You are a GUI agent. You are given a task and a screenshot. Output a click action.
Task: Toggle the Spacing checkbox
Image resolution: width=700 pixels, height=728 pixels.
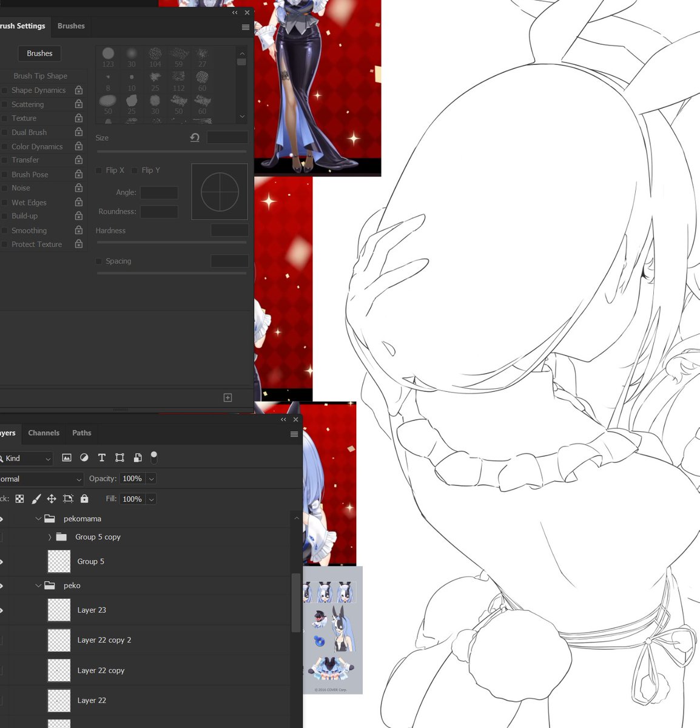pos(99,261)
